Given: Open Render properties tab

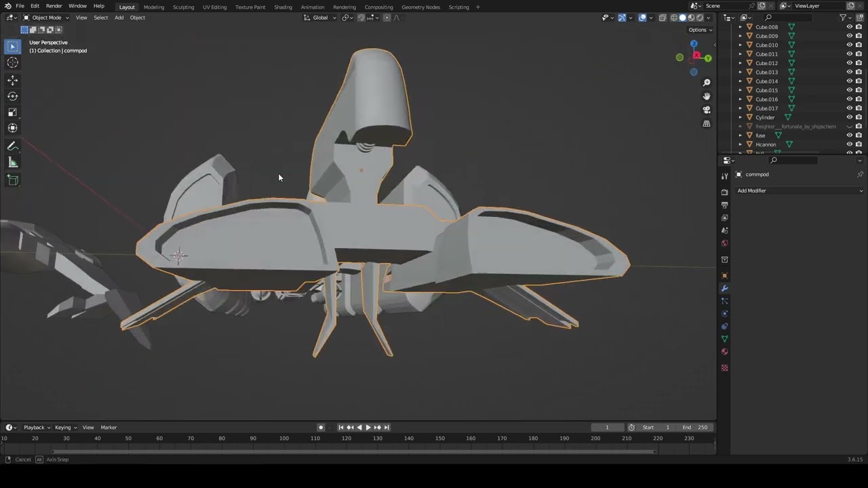Looking at the screenshot, I should 724,192.
